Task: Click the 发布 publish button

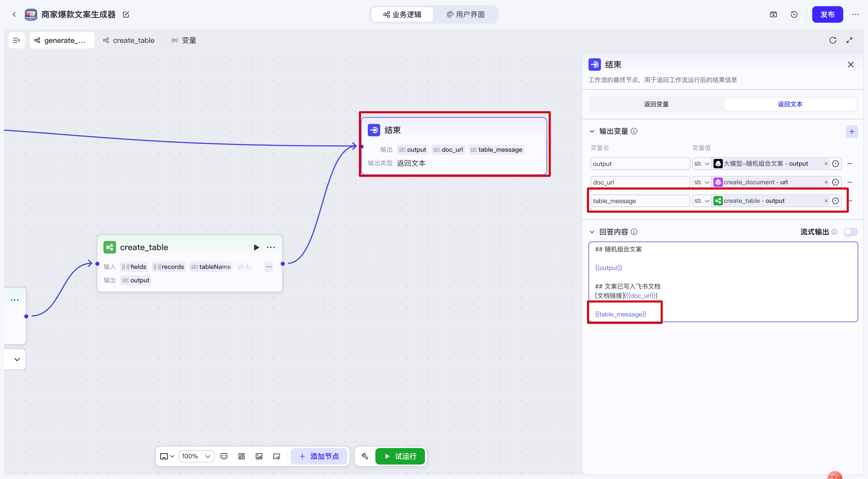Action: (x=827, y=14)
